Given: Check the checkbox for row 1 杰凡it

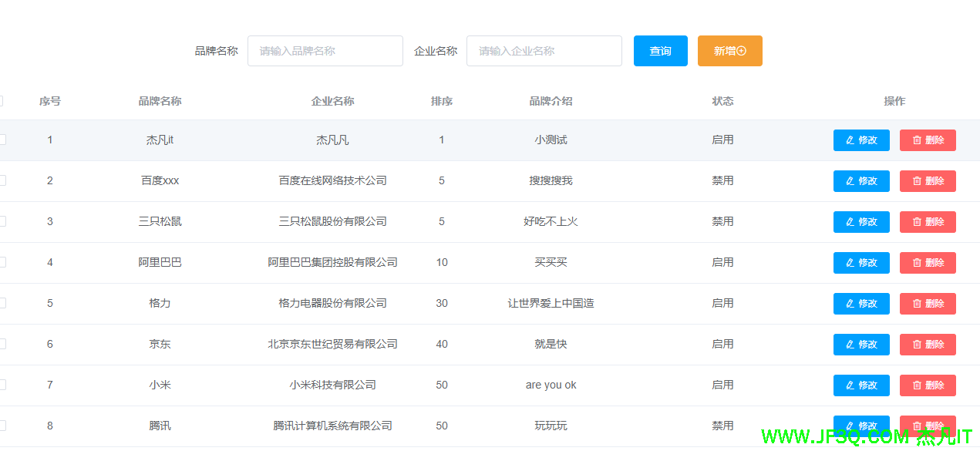Looking at the screenshot, I should click(2, 140).
